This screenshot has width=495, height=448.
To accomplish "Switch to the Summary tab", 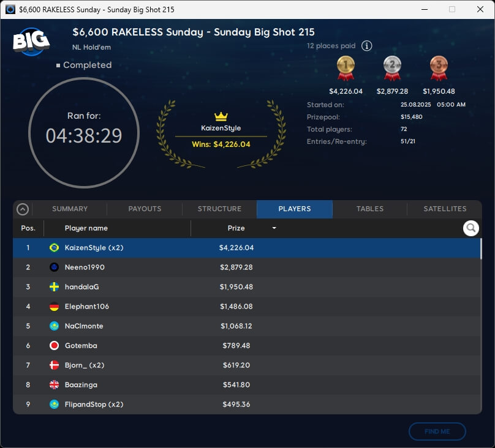I will pos(70,209).
